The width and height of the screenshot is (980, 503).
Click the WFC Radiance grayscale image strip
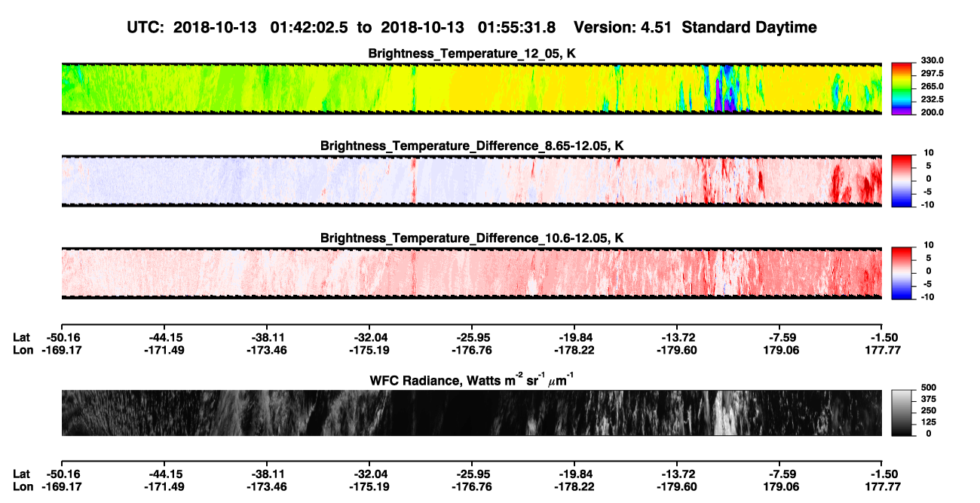(x=472, y=413)
